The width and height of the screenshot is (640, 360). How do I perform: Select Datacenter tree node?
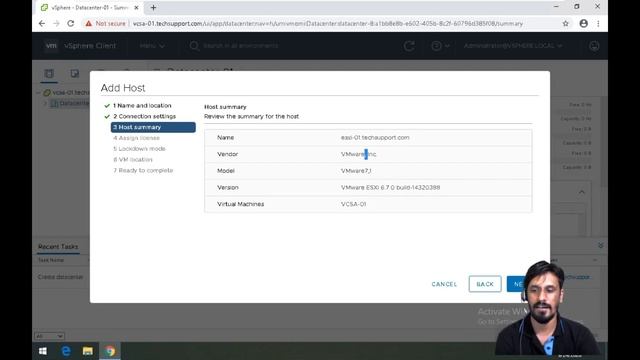coord(70,103)
